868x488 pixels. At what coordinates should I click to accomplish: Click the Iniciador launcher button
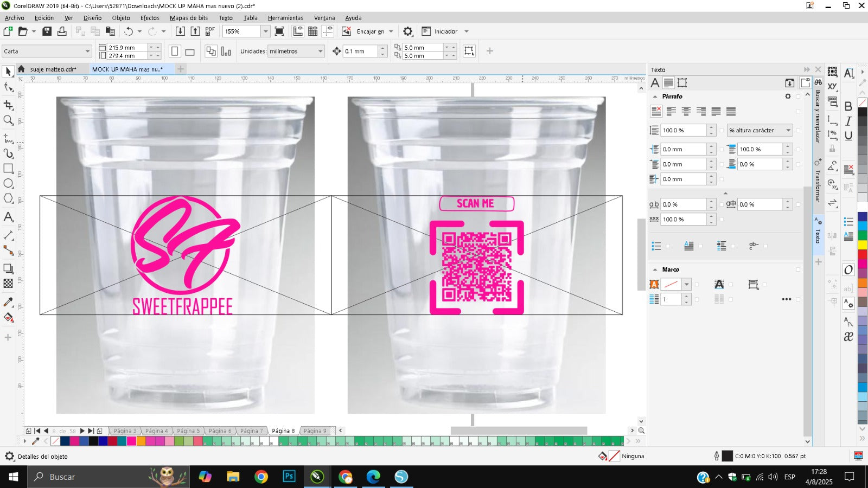pyautogui.click(x=440, y=31)
